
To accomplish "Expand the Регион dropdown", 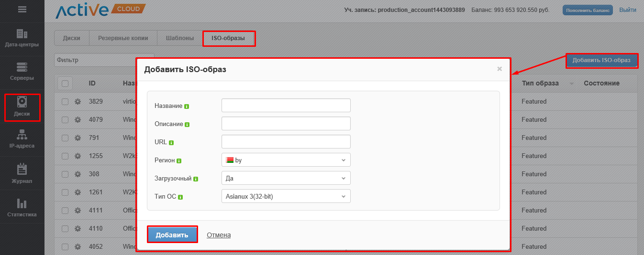I will point(286,160).
